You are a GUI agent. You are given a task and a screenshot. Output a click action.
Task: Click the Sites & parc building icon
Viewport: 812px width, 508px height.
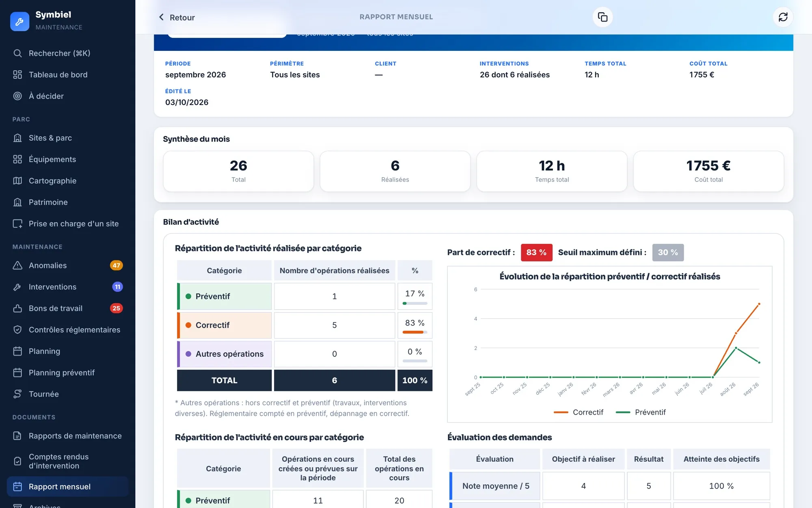pyautogui.click(x=17, y=138)
